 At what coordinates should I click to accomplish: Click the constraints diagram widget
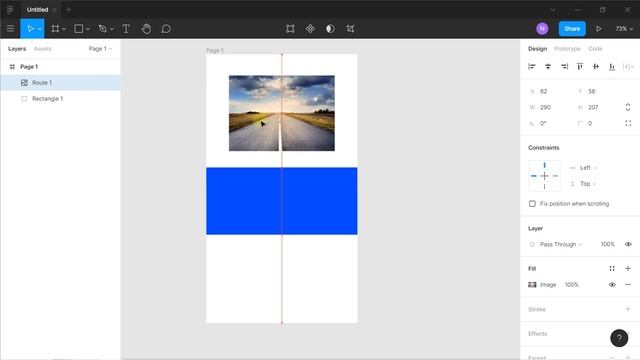tap(544, 176)
